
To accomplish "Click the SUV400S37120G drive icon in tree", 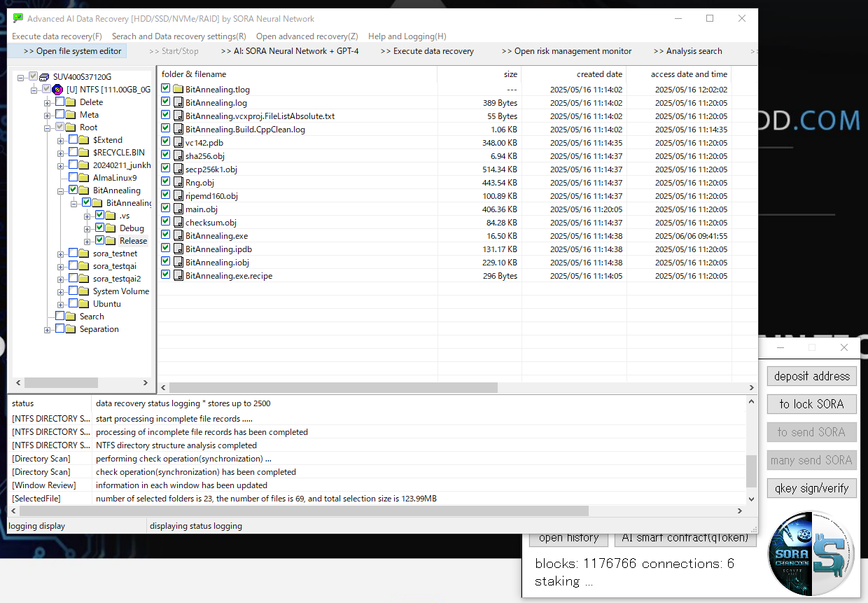I will (x=45, y=76).
